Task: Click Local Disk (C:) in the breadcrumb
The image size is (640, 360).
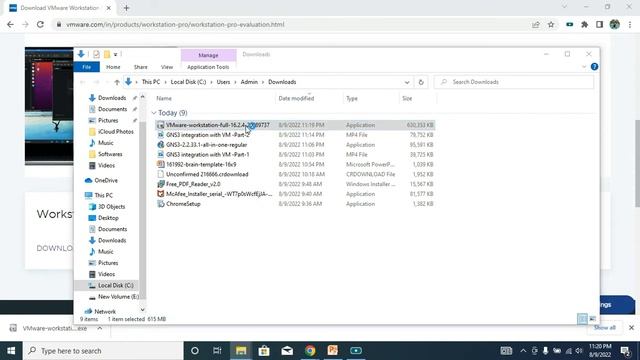Action: pos(188,82)
